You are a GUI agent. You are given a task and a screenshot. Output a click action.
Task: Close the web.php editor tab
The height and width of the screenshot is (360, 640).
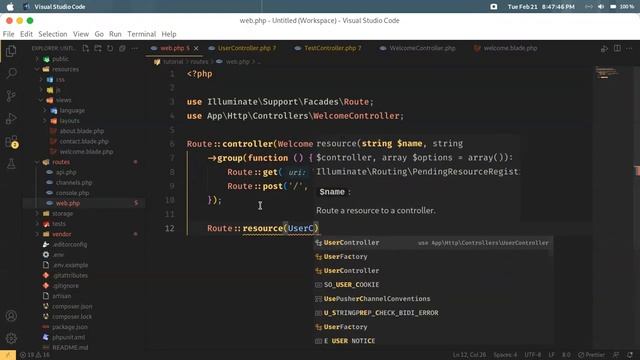(x=196, y=48)
